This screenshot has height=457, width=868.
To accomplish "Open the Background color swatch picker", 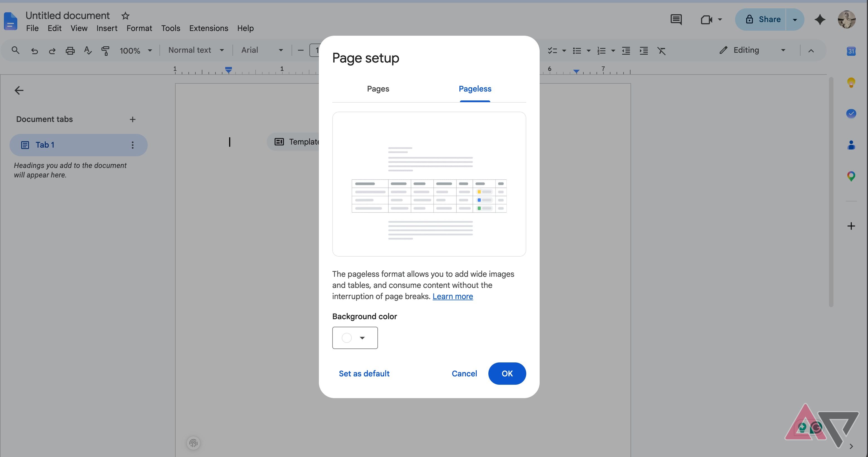I will click(x=355, y=338).
